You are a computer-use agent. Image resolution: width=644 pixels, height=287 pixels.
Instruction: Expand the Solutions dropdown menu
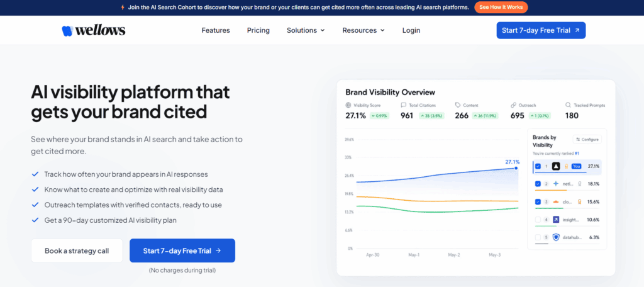[306, 30]
